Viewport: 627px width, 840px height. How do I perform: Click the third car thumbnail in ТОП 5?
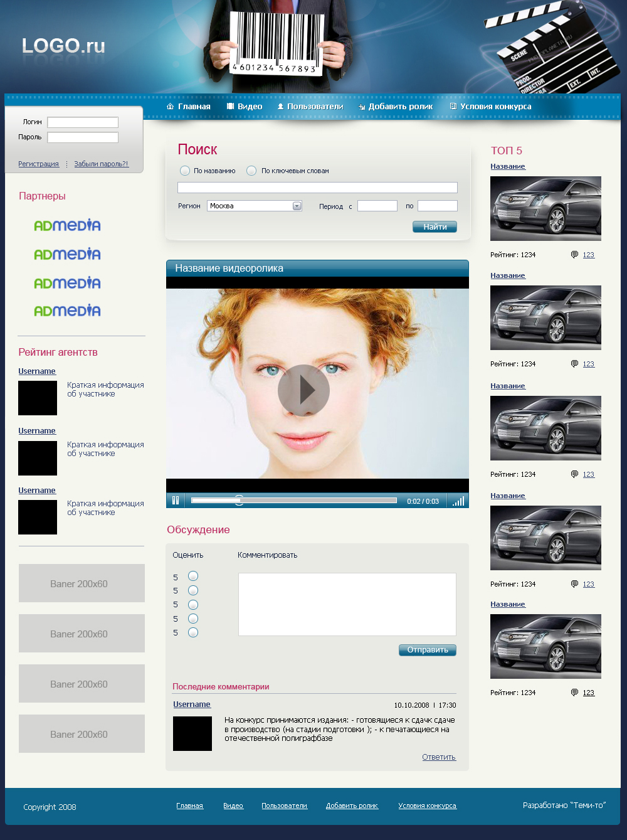[545, 428]
